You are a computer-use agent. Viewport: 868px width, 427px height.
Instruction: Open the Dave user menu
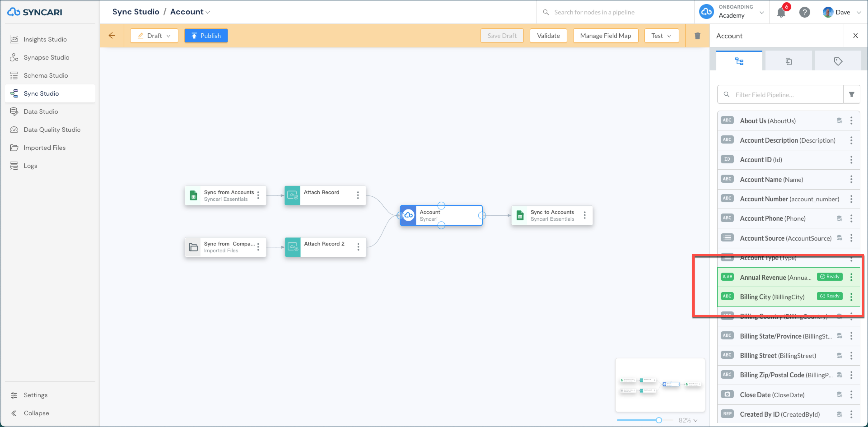842,12
